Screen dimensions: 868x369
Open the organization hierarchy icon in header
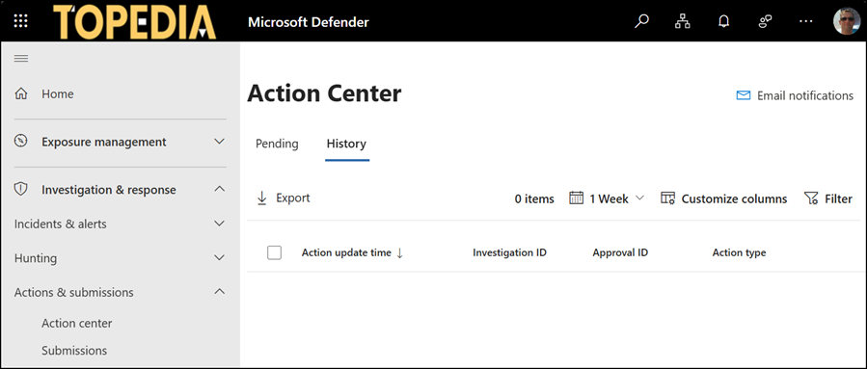point(683,21)
